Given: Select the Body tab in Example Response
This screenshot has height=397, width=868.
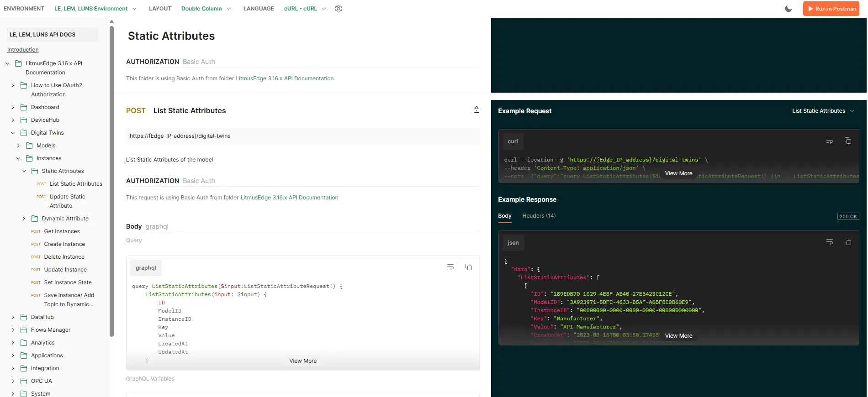Looking at the screenshot, I should pyautogui.click(x=505, y=216).
